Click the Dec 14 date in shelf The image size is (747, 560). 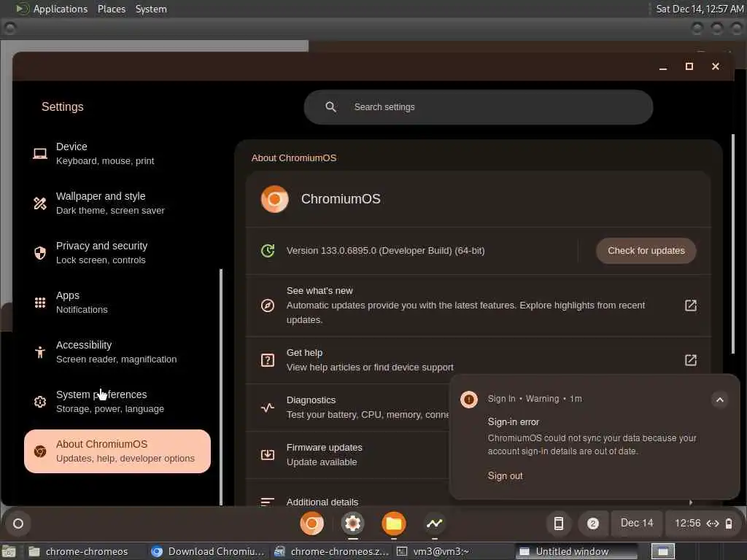click(x=636, y=523)
